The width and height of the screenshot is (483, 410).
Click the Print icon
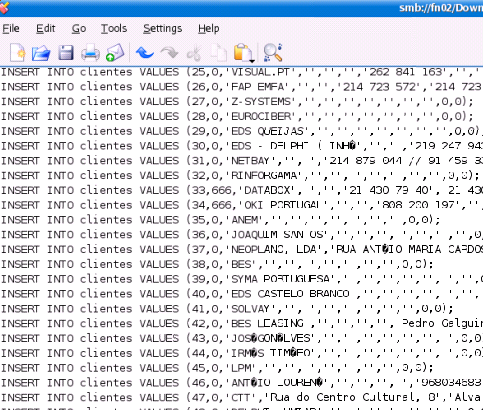coord(90,53)
